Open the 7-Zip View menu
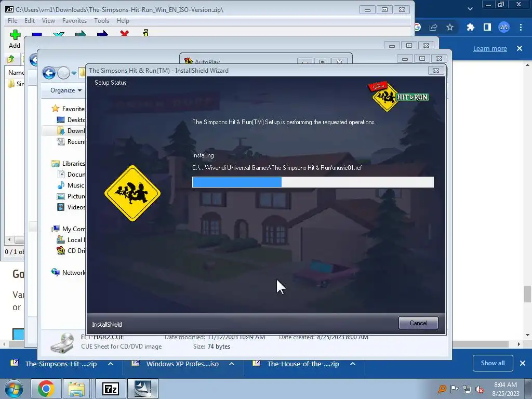 48,21
